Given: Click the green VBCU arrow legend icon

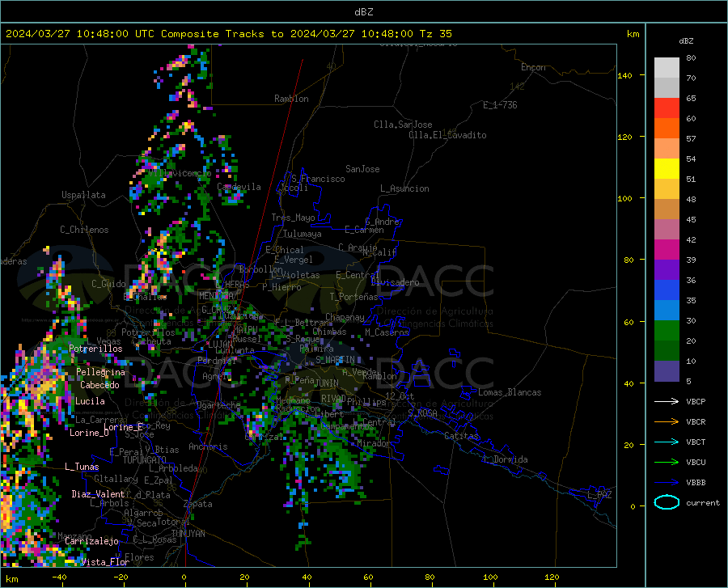Looking at the screenshot, I should point(667,463).
